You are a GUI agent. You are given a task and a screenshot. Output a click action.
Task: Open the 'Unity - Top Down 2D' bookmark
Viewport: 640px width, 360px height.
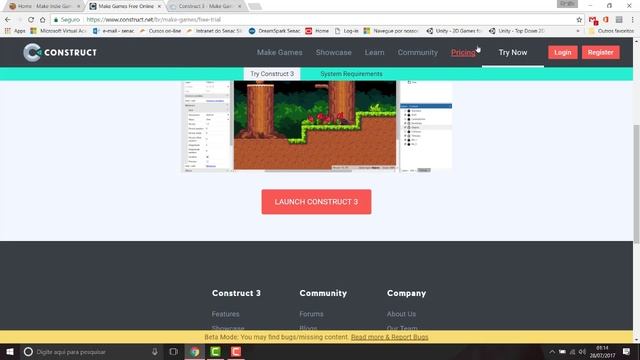pyautogui.click(x=517, y=31)
